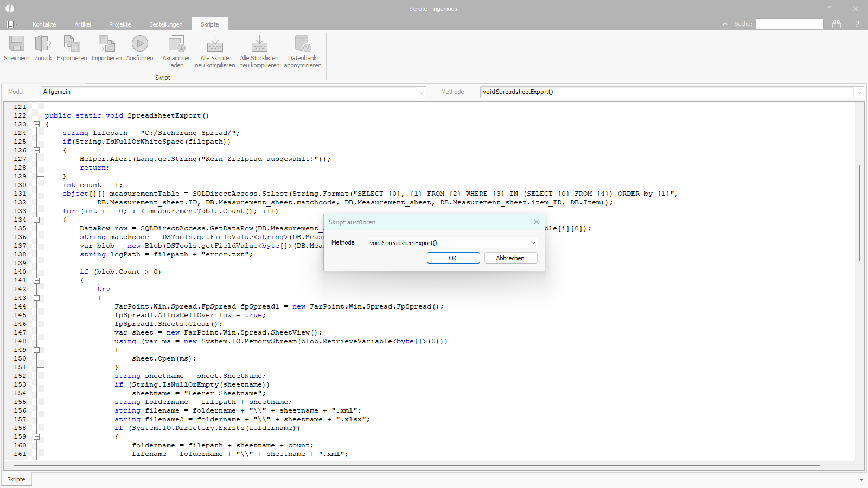Switch to the Kontakte tab

[x=44, y=24]
